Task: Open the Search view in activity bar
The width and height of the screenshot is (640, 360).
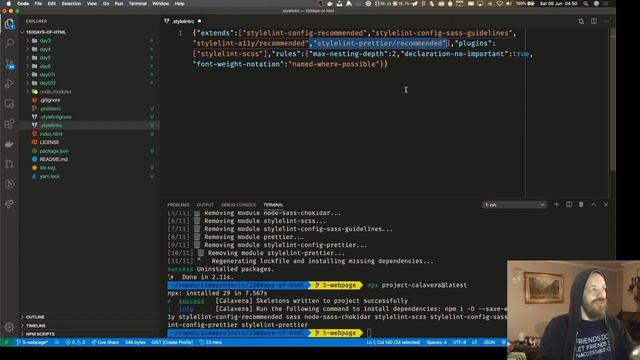Action: (9, 43)
